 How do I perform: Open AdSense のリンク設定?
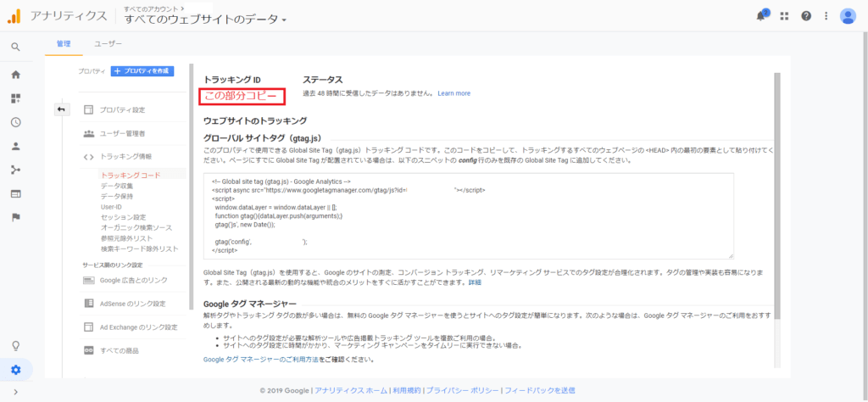click(x=133, y=304)
